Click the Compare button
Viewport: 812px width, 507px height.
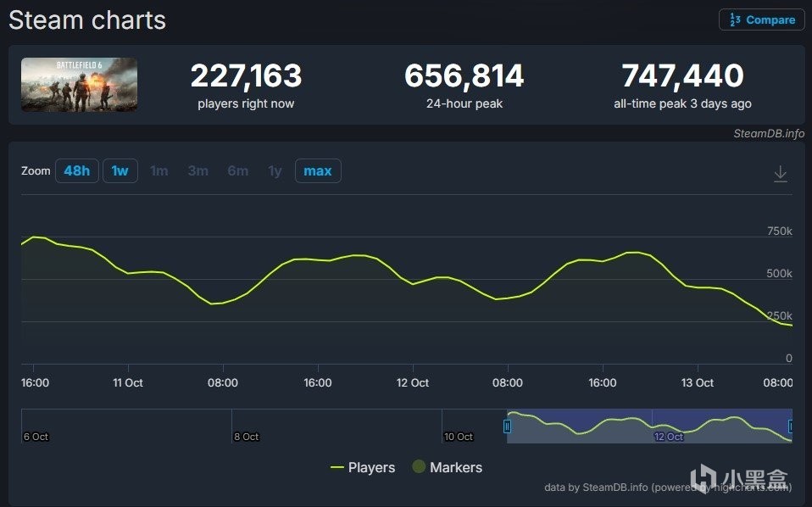point(762,19)
